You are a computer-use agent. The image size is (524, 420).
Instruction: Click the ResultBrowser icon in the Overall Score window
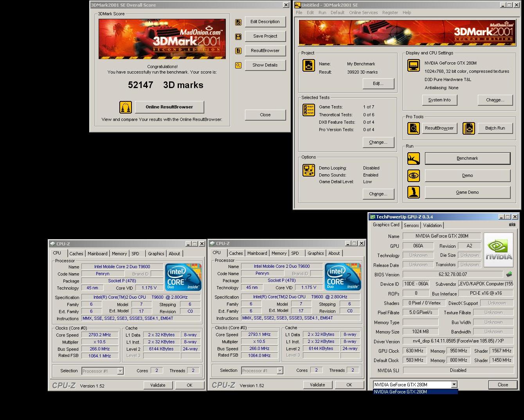click(238, 51)
